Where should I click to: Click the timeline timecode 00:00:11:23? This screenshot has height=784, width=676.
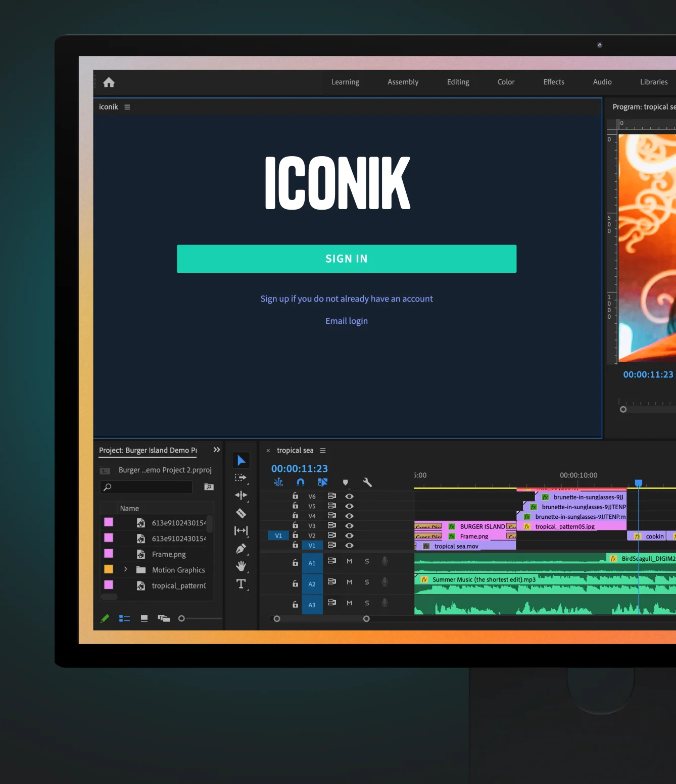pyautogui.click(x=300, y=469)
